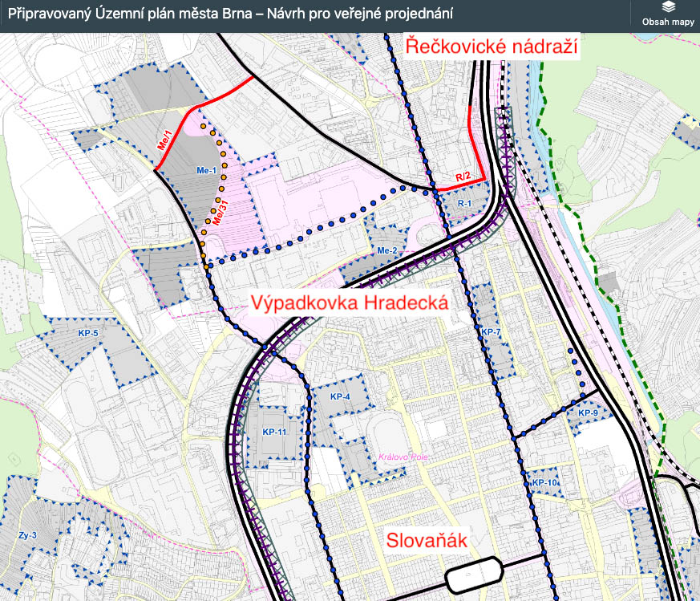The image size is (700, 601).
Task: Click the map title text in header
Action: (x=230, y=14)
